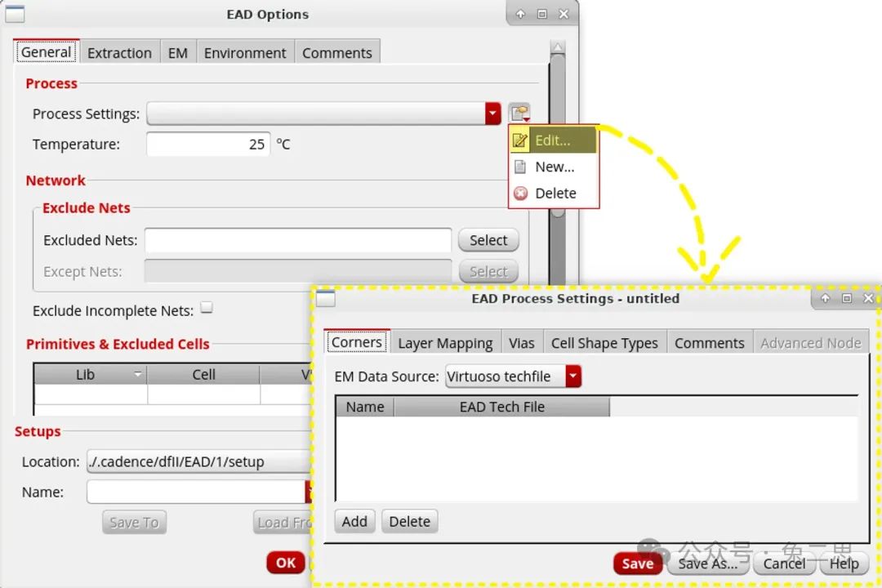Click the Add button under corners table
This screenshot has width=882, height=588.
click(x=354, y=521)
